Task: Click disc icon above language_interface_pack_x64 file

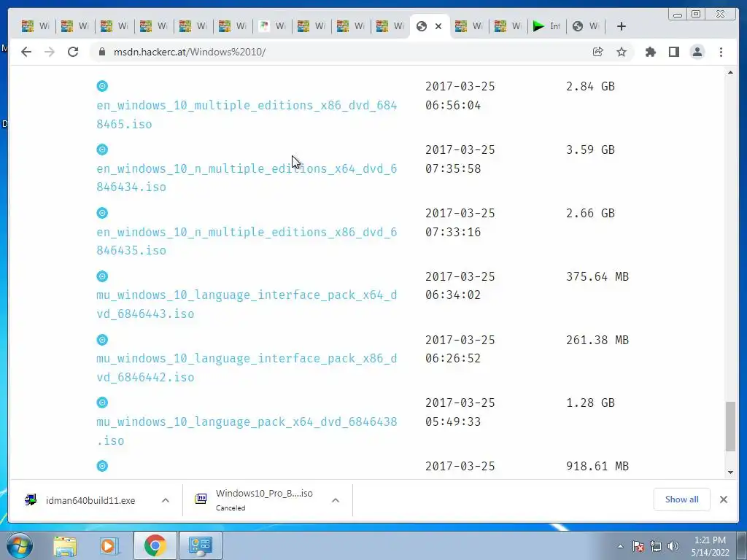Action: click(x=102, y=276)
